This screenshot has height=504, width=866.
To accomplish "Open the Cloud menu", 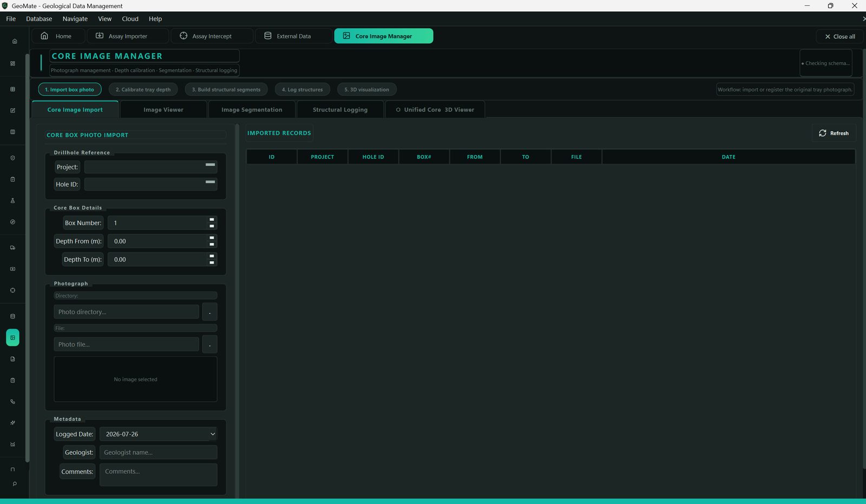I will (130, 19).
